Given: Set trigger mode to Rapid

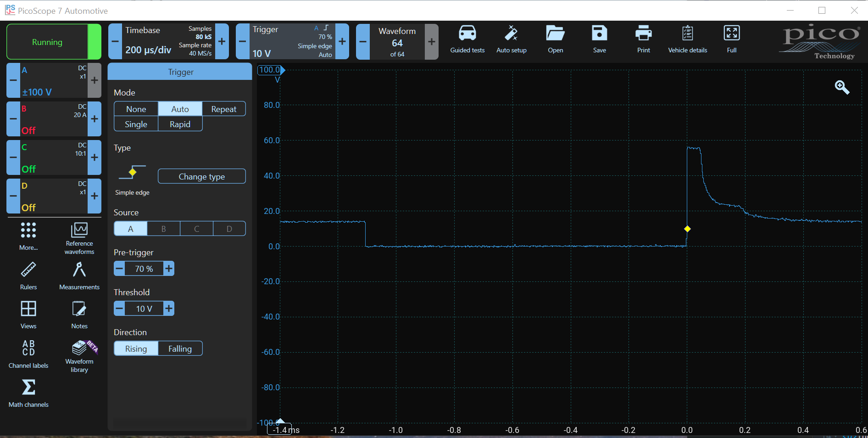Looking at the screenshot, I should click(180, 124).
